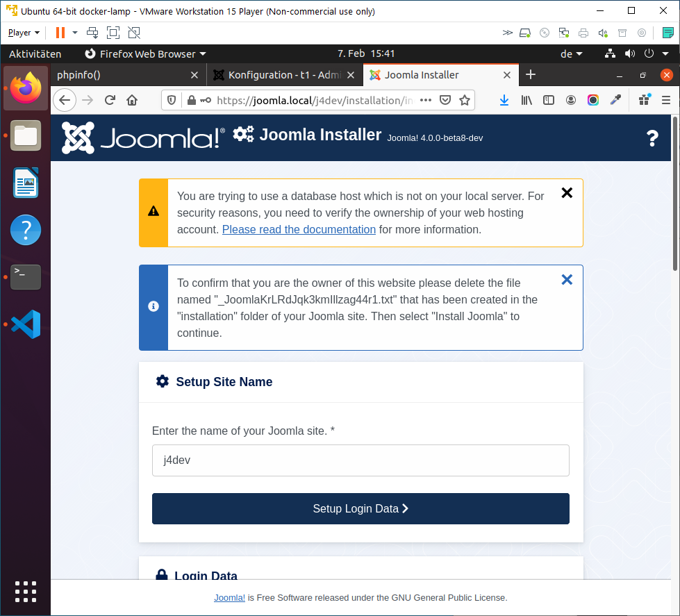Screen dimensions: 680x616
Task: Open the Firefox account menu
Action: click(571, 101)
